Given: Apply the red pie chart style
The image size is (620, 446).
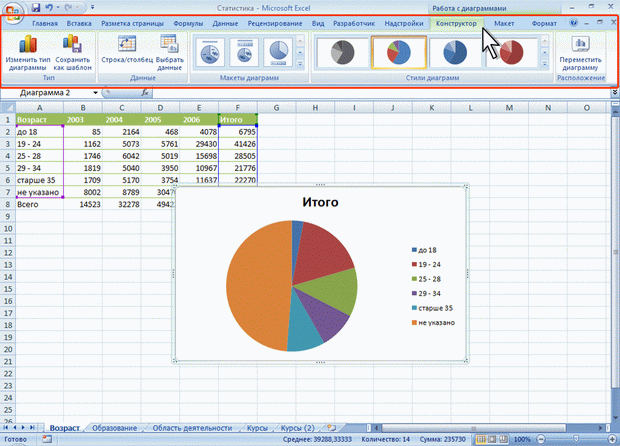Looking at the screenshot, I should [x=511, y=52].
